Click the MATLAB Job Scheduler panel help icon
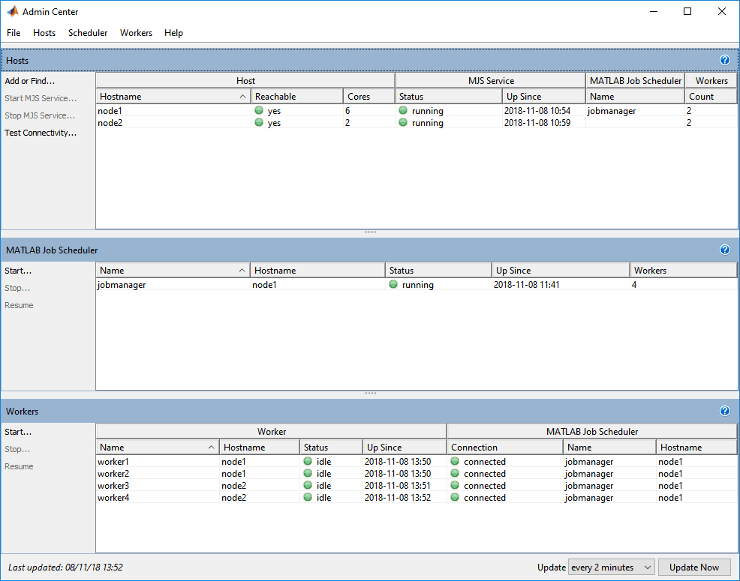740x581 pixels. [725, 250]
